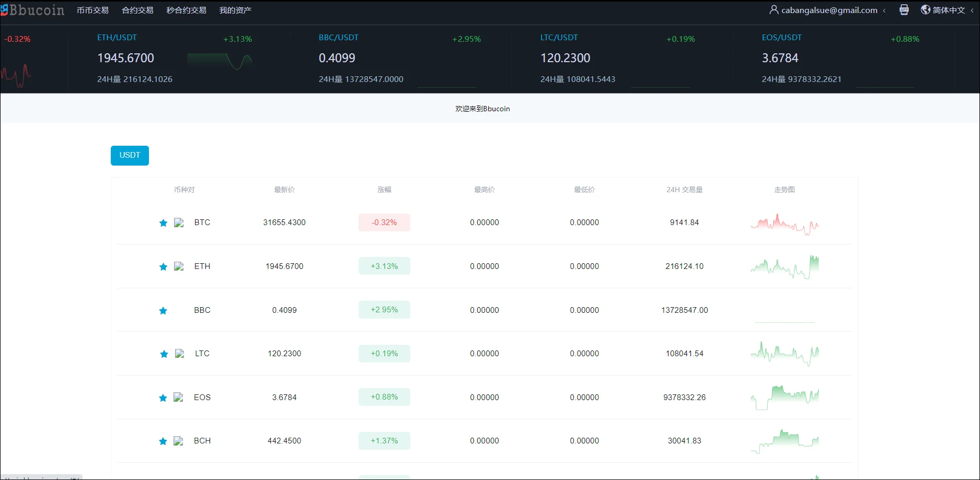This screenshot has height=480, width=980.
Task: Select the LTC pair name
Action: pos(202,354)
